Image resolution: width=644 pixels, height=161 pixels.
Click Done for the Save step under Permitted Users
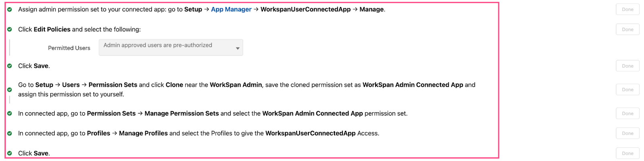pyautogui.click(x=627, y=66)
